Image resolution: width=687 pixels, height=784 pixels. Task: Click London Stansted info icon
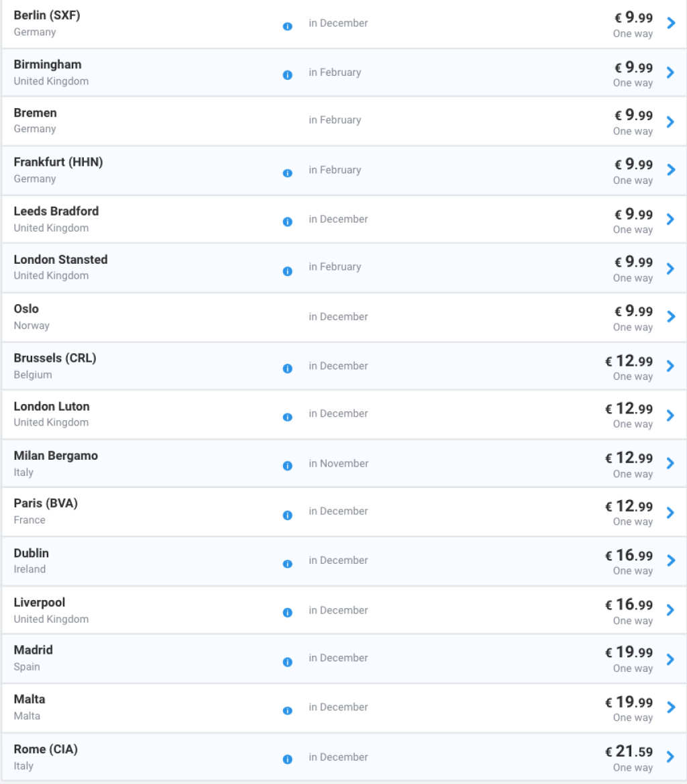[287, 271]
